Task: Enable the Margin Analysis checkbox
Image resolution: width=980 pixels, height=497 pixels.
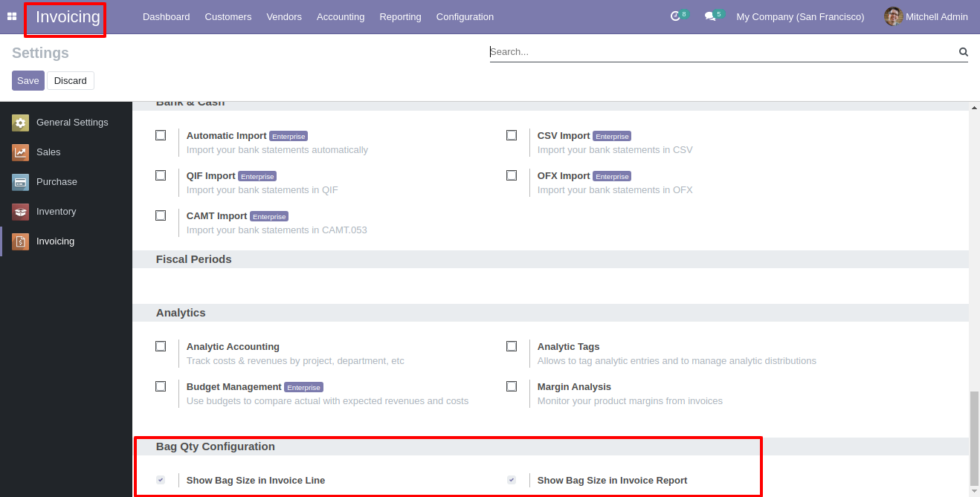Action: coord(512,386)
